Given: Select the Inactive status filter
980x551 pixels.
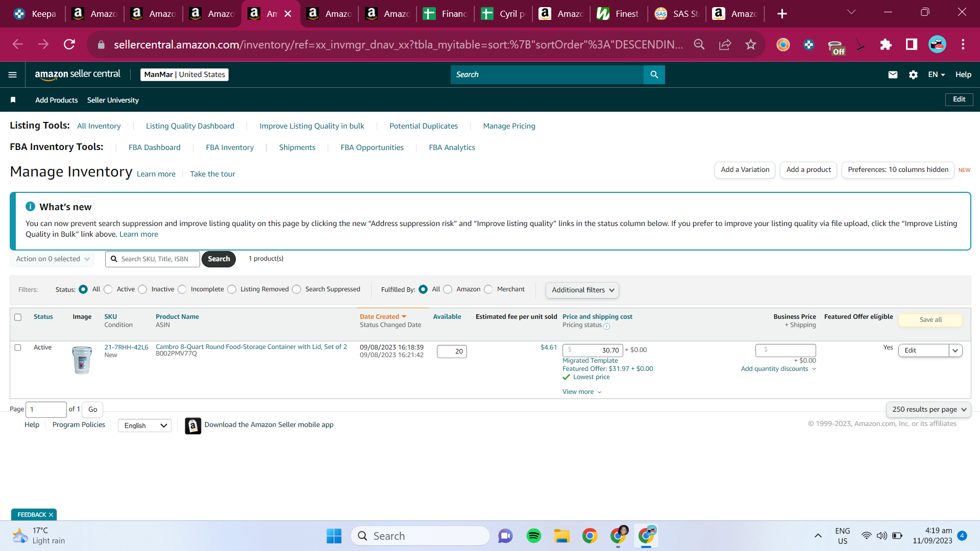Looking at the screenshot, I should [142, 289].
